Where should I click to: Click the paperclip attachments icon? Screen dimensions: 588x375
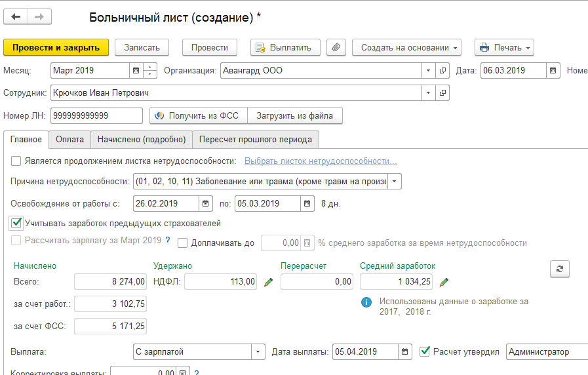click(x=336, y=47)
